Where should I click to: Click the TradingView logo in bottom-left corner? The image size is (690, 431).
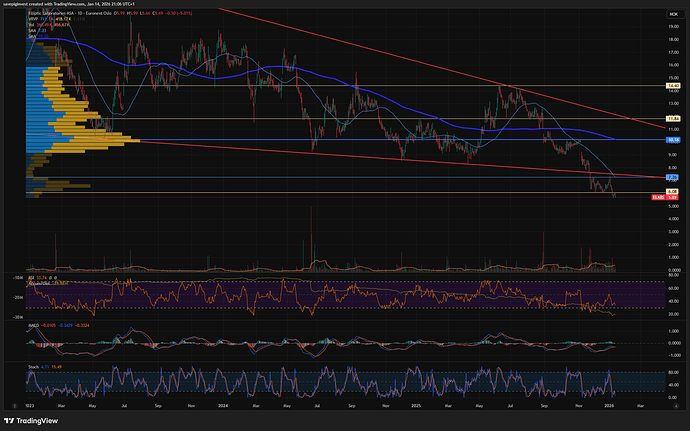(32, 421)
